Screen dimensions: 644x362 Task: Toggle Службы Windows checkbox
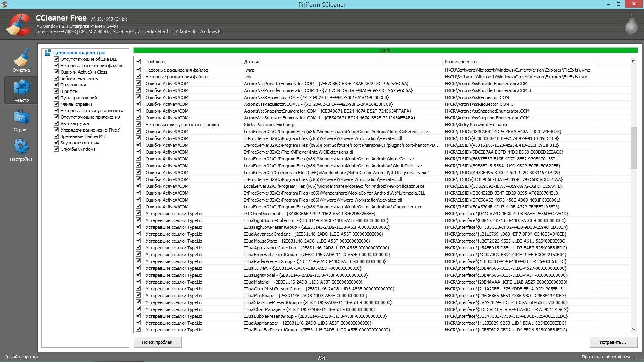tap(56, 149)
